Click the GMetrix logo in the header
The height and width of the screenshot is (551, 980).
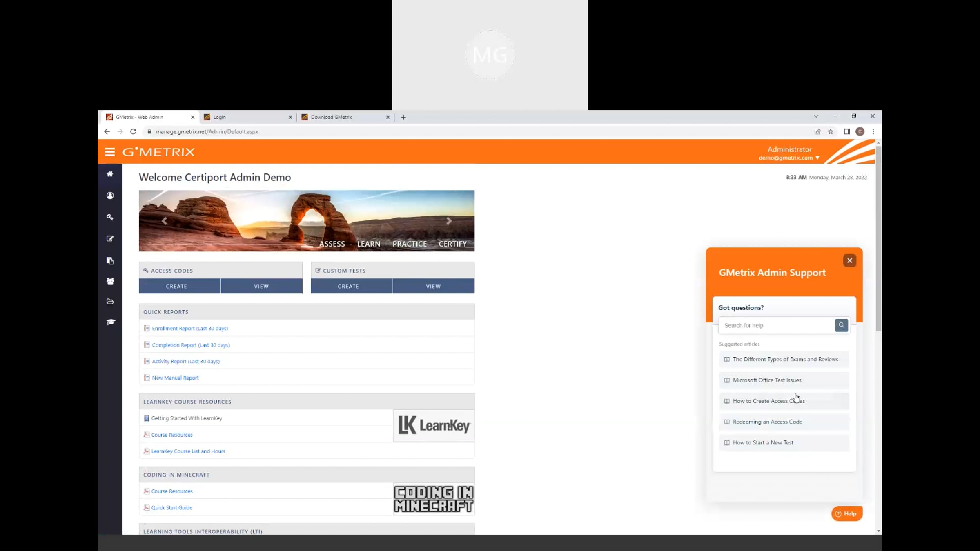click(x=158, y=152)
